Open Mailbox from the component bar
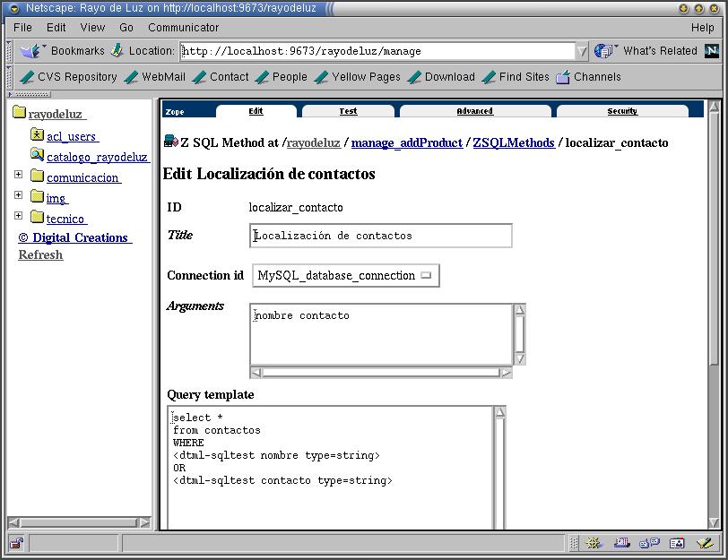Image resolution: width=728 pixels, height=560 pixels. tap(621, 543)
